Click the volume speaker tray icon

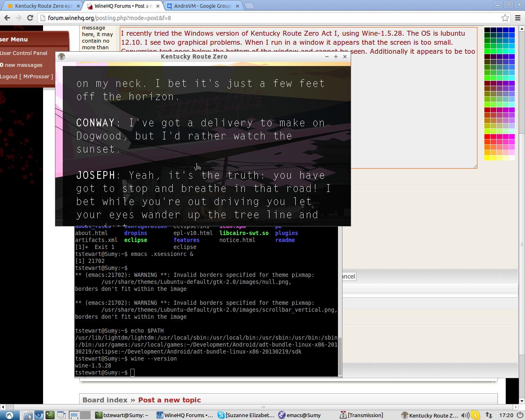pyautogui.click(x=465, y=415)
